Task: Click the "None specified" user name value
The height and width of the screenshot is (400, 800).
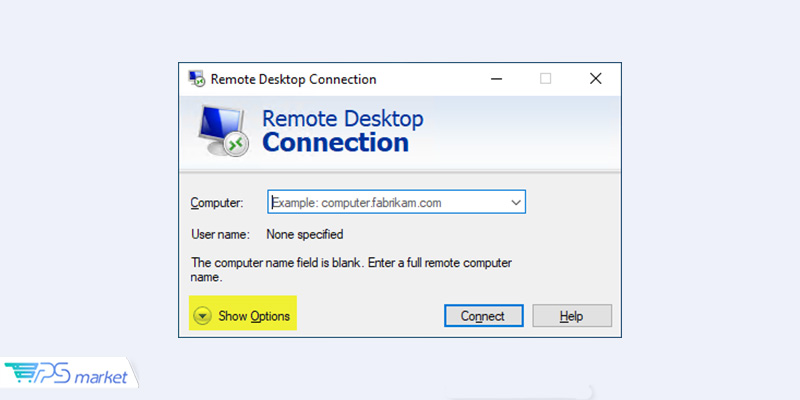Action: click(304, 235)
